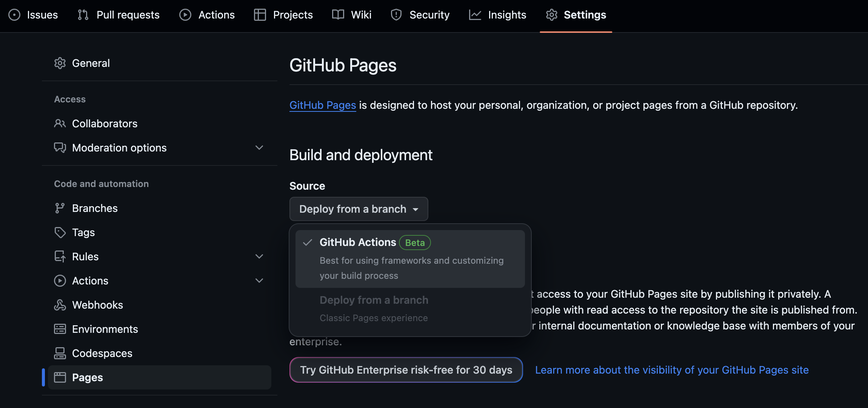Open Codespaces settings

pyautogui.click(x=159, y=353)
